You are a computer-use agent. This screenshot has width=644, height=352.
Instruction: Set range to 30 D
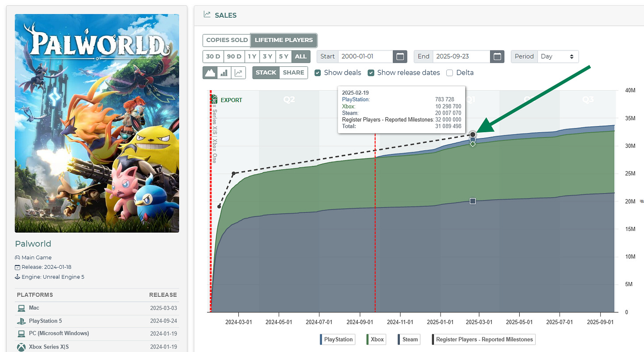coord(213,57)
